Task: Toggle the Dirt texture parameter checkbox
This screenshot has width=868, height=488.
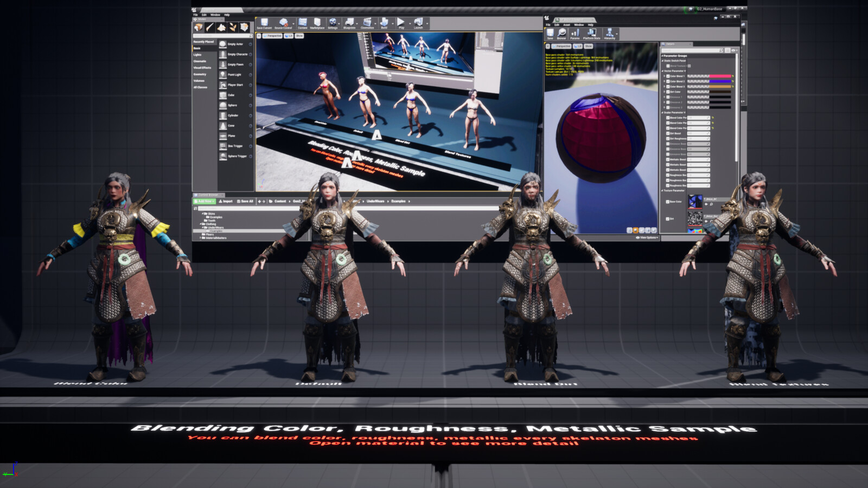Action: [667, 219]
